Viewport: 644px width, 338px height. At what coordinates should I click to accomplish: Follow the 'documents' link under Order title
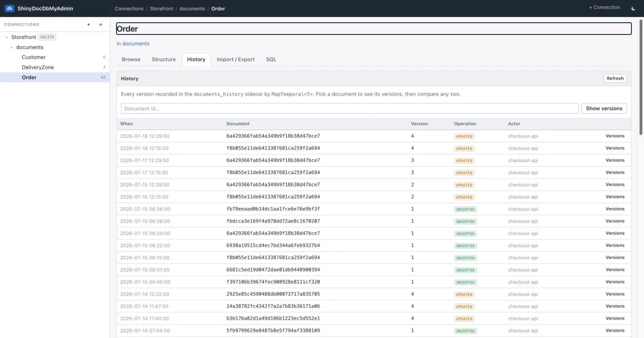coord(136,44)
